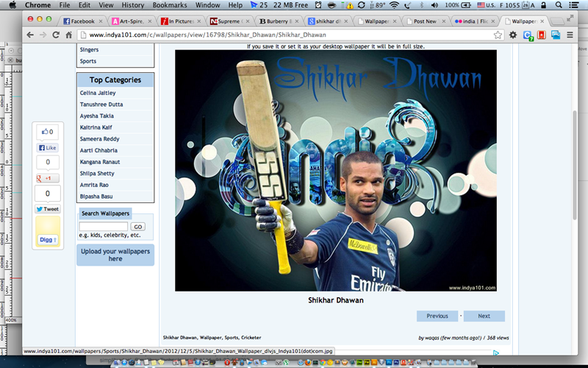Viewport: 588px width, 368px height.
Task: Open the Bookmarks menu
Action: click(170, 5)
